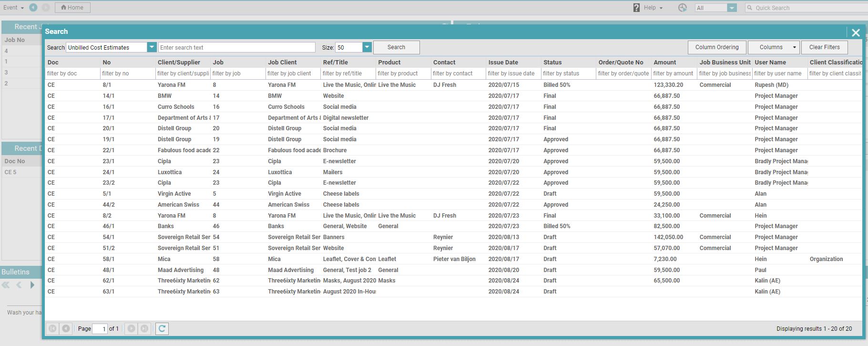Click the Bulletins first-page double arrow icon
Screen dimensions: 868x346
click(6, 285)
